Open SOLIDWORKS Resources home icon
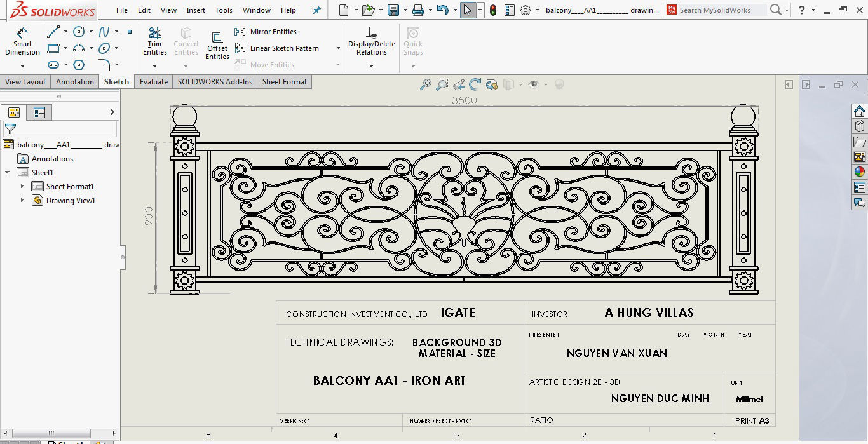The height and width of the screenshot is (444, 868). pos(859,111)
